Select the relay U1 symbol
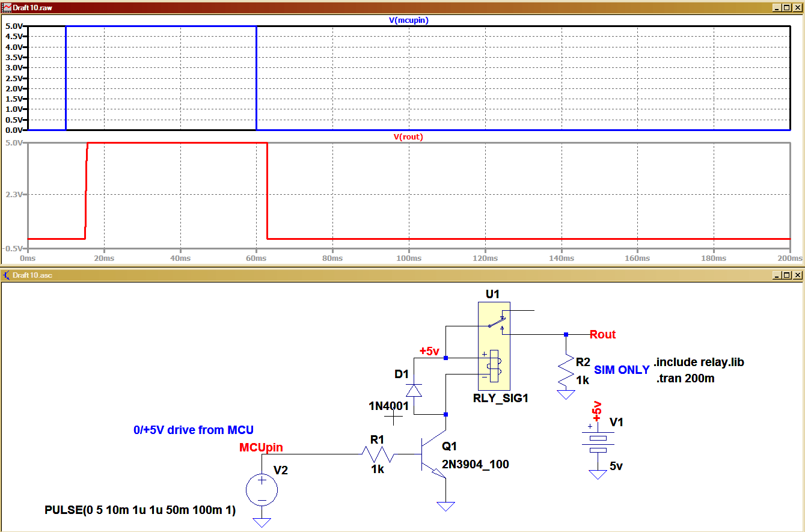Viewport: 805px width, 532px height. (494, 346)
